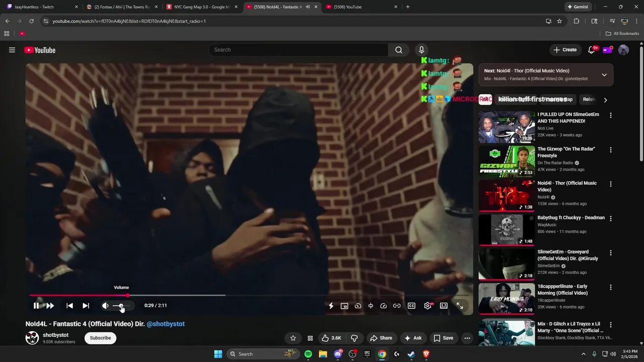
Task: Reload the current page
Action: [31, 21]
